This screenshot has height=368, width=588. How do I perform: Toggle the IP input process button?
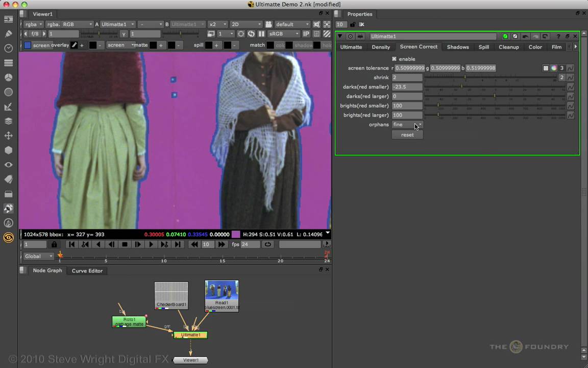tap(306, 34)
